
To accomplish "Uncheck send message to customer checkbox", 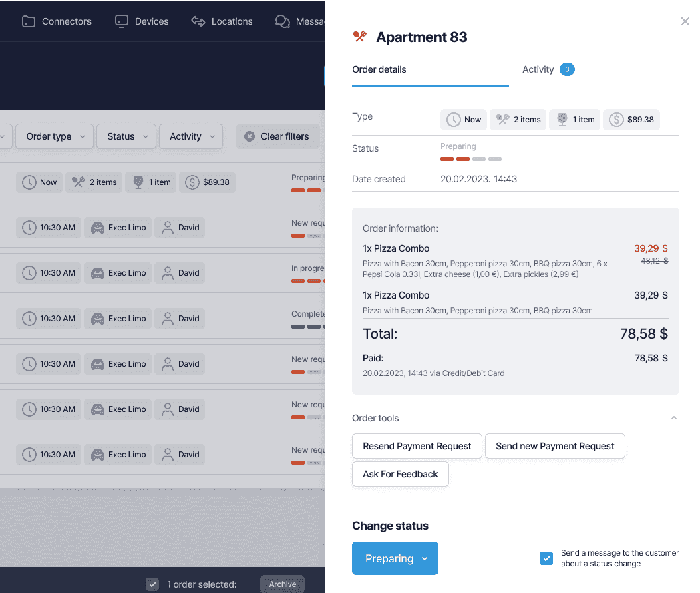I will point(546,558).
